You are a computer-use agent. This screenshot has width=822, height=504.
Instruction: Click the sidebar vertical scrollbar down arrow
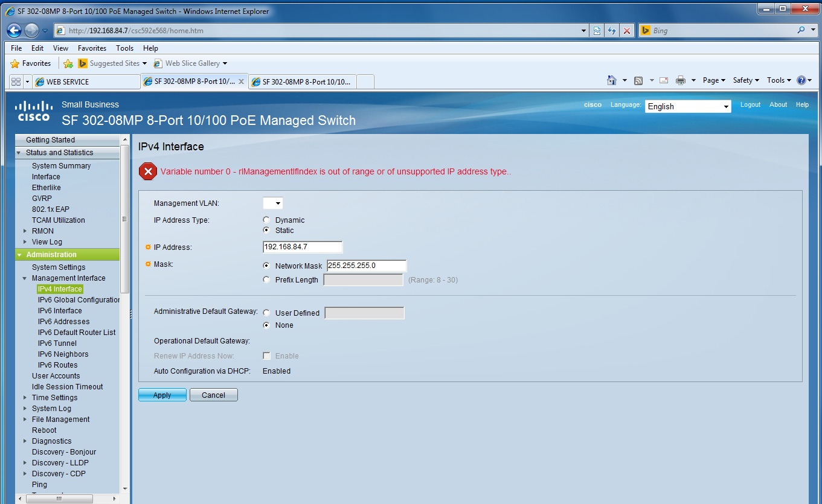[x=125, y=488]
